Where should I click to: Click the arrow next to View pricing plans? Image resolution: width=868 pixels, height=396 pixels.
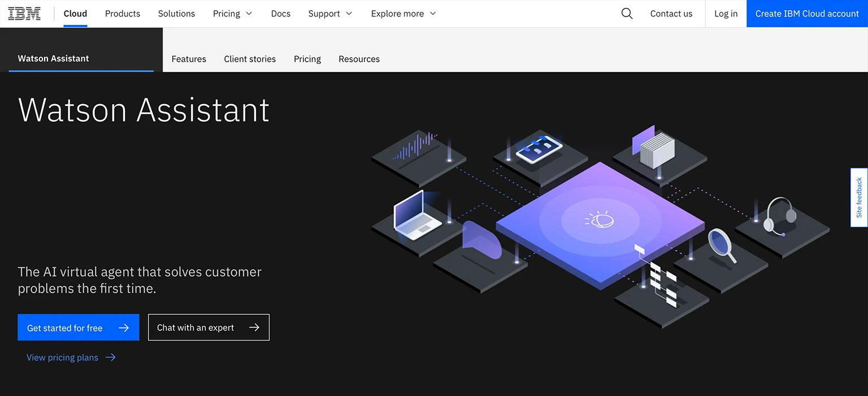pos(111,358)
